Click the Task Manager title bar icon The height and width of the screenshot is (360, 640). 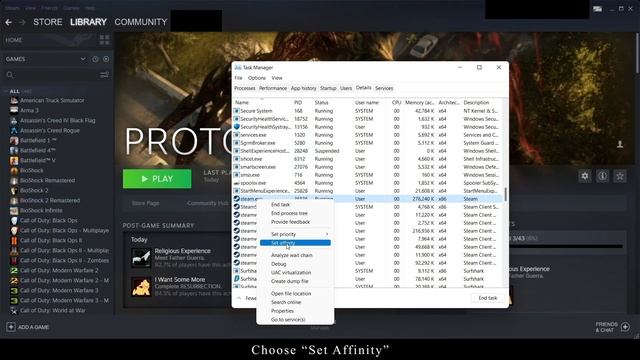click(x=238, y=68)
